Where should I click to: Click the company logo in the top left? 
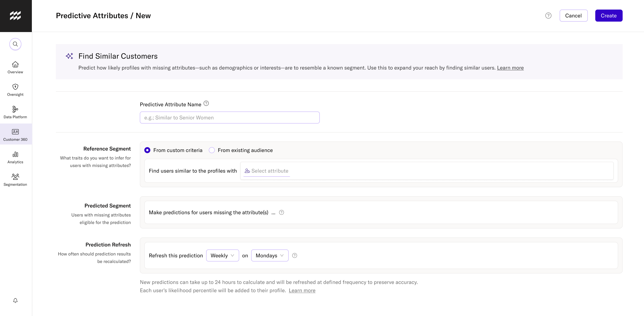click(x=16, y=16)
